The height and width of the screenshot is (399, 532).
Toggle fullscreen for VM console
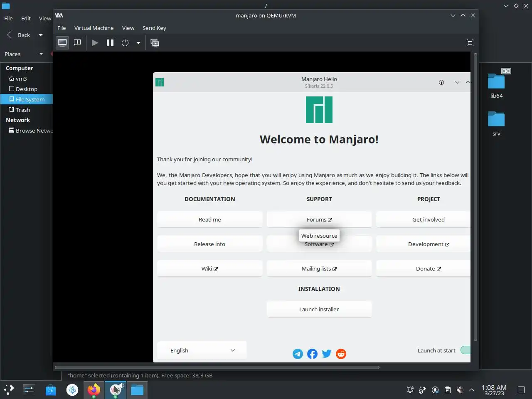click(x=470, y=43)
